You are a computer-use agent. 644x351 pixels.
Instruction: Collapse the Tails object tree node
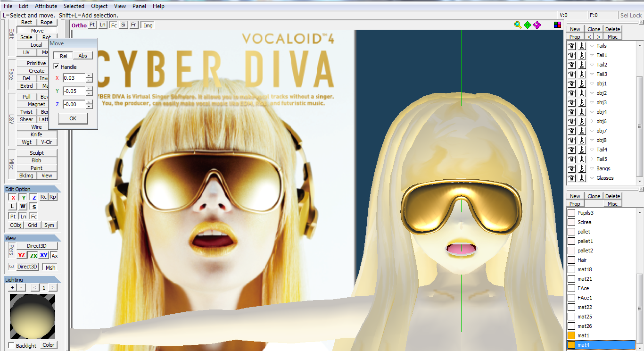(x=592, y=46)
